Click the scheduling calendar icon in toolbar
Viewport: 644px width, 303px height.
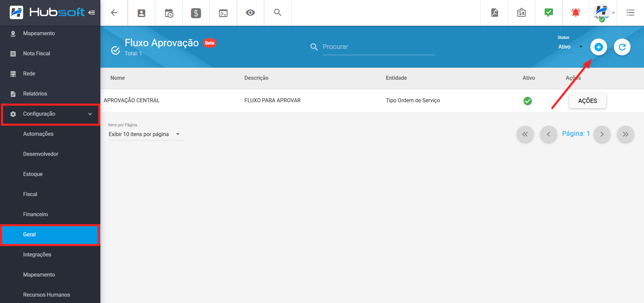[x=168, y=13]
